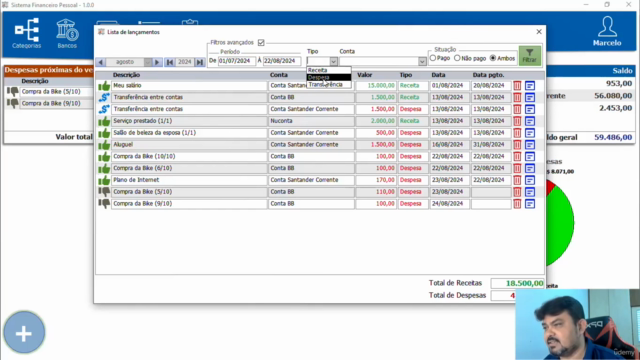
Task: Open Bancos from the main toolbar
Action: 67,33
